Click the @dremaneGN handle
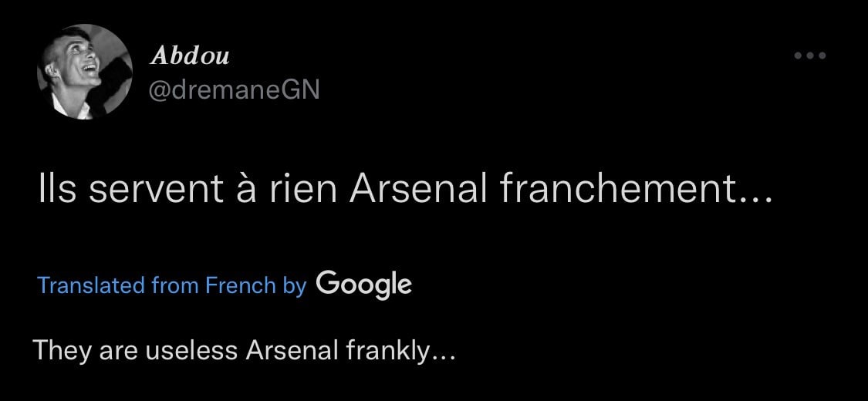This screenshot has height=401, width=868. click(x=233, y=90)
